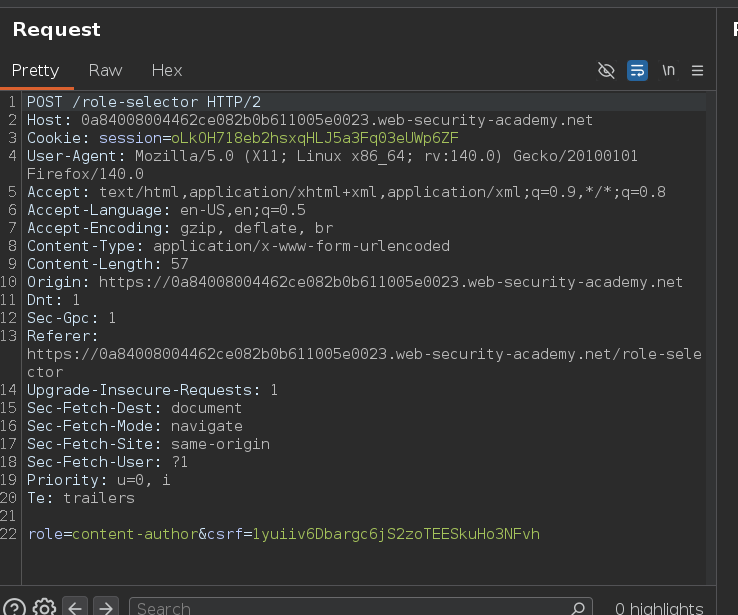Screen dimensions: 738x615
Task: Toggle show \n newline characters
Action: [668, 71]
